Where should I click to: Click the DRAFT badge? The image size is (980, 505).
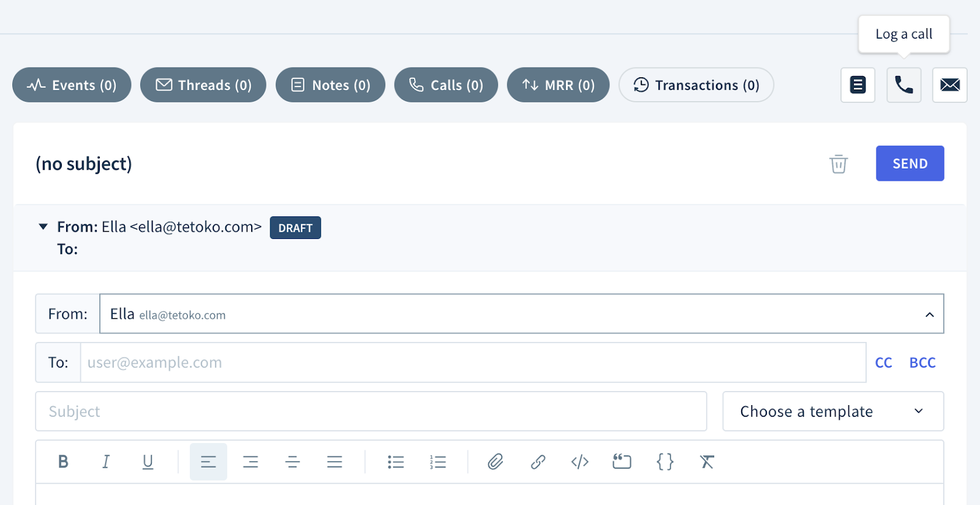(x=295, y=228)
